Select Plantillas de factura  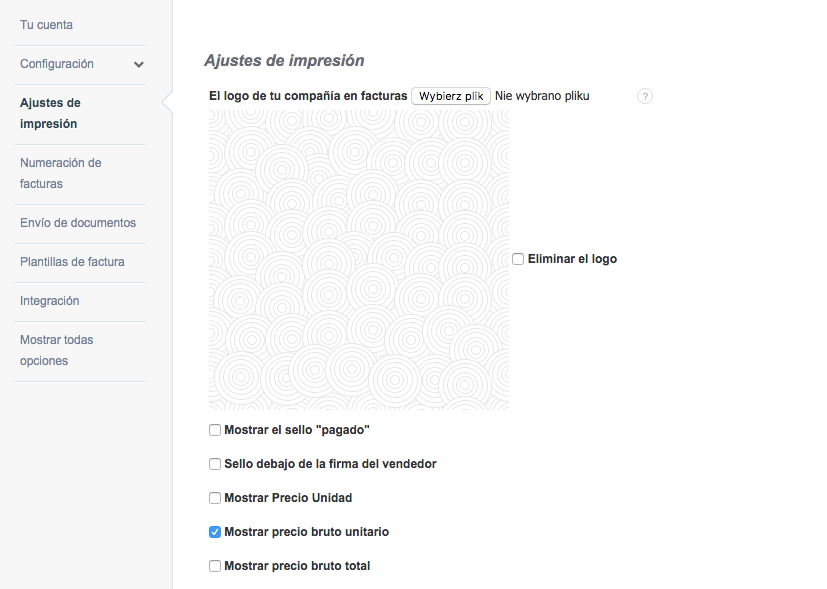(73, 261)
